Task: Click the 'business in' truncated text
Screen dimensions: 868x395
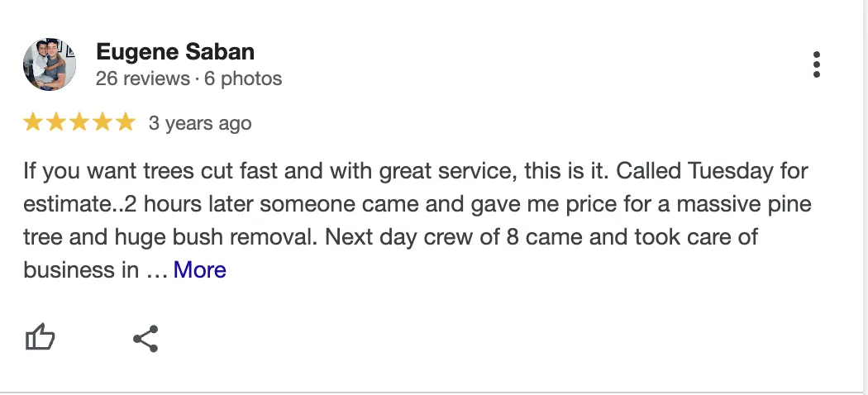Action: pyautogui.click(x=81, y=270)
